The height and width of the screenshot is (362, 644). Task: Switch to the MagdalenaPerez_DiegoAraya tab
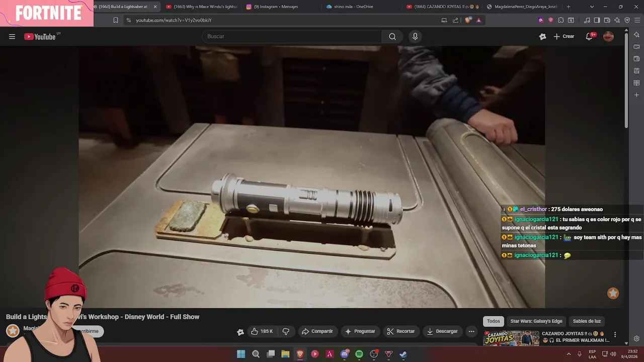[522, 7]
